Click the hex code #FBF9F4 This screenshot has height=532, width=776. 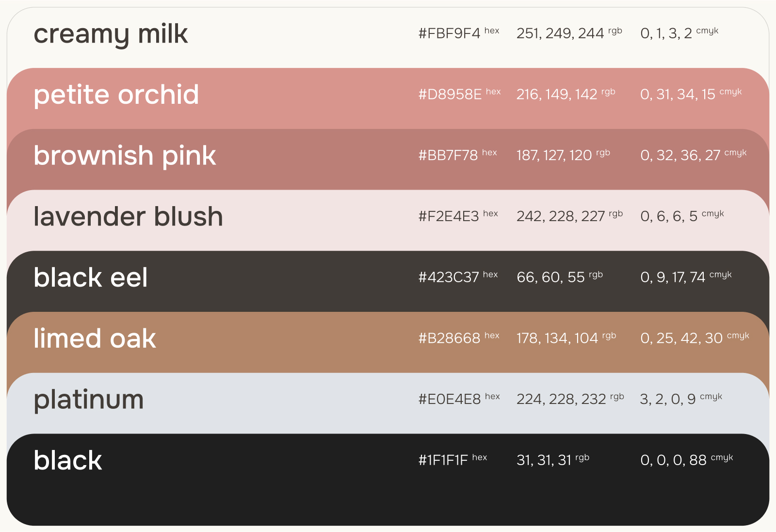(x=449, y=33)
